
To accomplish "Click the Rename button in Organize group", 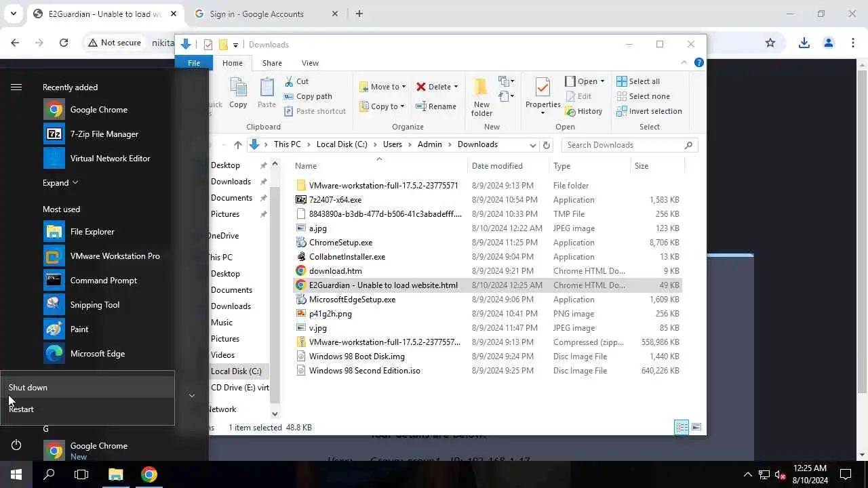I will [436, 106].
